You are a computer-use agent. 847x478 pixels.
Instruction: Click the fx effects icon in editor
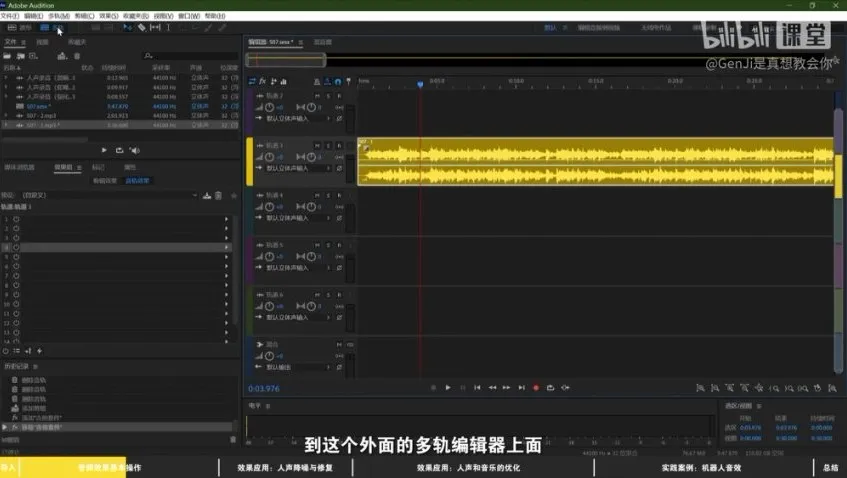pos(263,81)
